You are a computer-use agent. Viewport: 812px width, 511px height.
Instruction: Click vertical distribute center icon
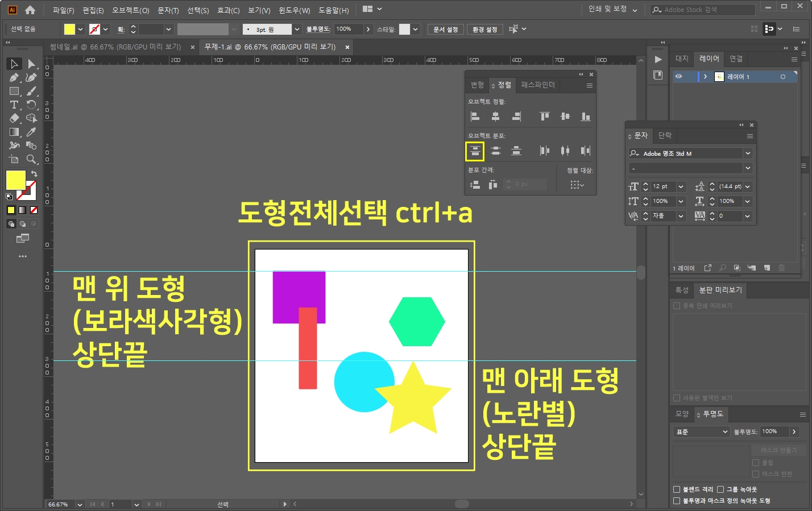(496, 151)
